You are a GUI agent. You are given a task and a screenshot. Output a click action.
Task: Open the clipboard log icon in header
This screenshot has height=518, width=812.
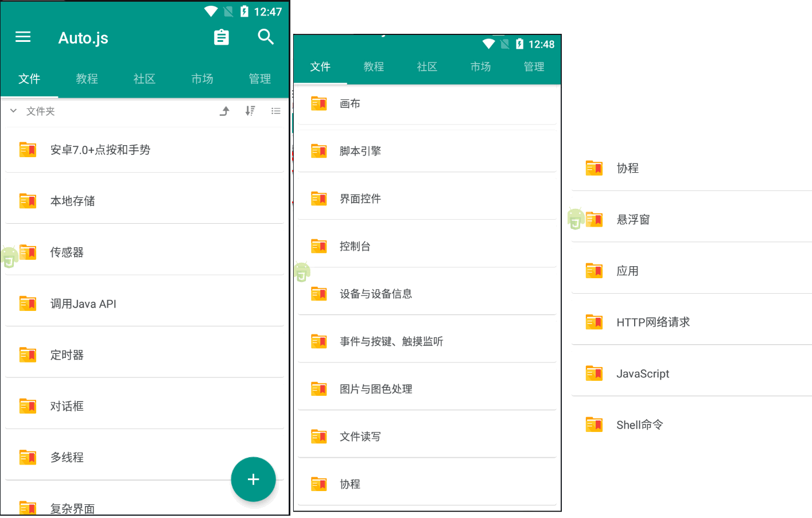(x=222, y=37)
